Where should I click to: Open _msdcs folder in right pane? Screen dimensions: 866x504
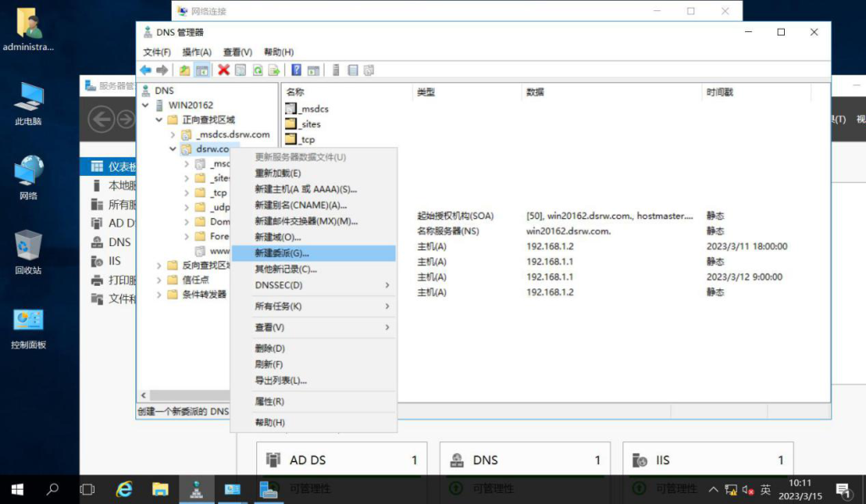[307, 109]
